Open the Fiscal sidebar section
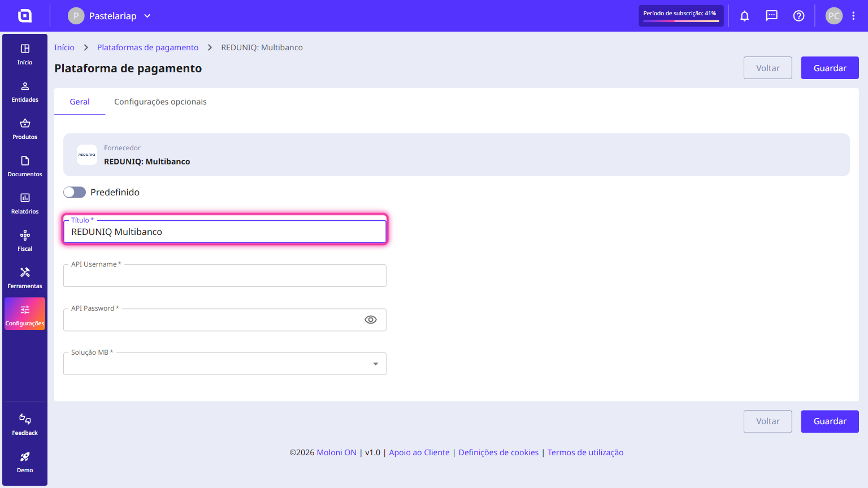This screenshot has width=868, height=488. click(x=25, y=241)
